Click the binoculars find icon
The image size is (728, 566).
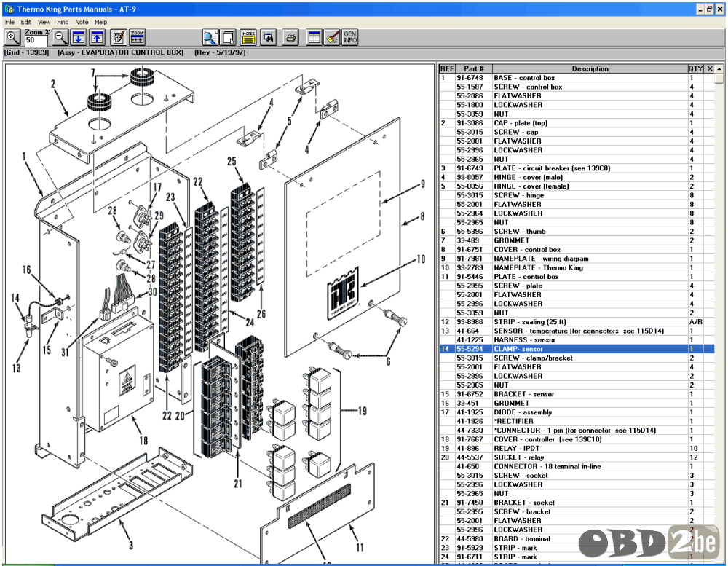(x=269, y=37)
